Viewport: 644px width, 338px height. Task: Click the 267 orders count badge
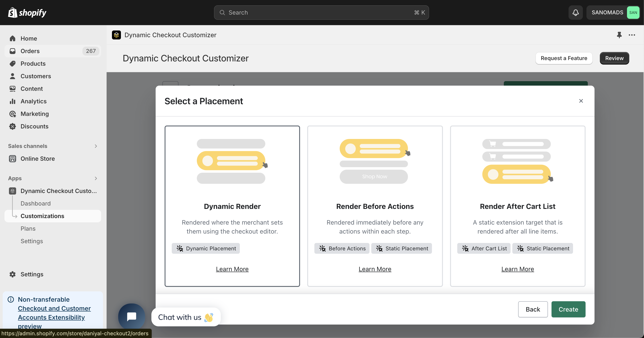click(x=91, y=51)
